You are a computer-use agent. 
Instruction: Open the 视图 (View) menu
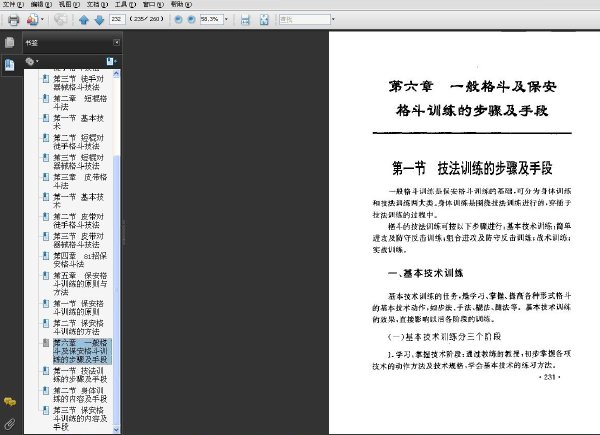click(69, 4)
